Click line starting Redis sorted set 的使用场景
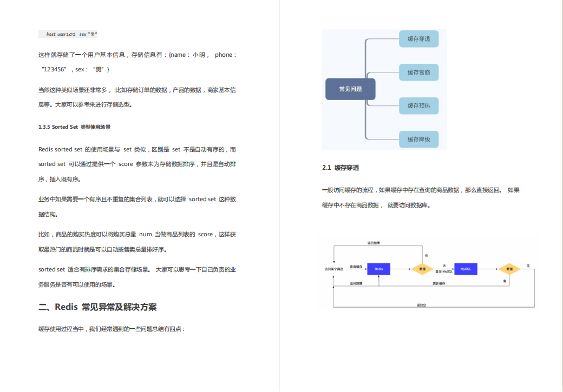This screenshot has height=392, width=563. tap(137, 149)
